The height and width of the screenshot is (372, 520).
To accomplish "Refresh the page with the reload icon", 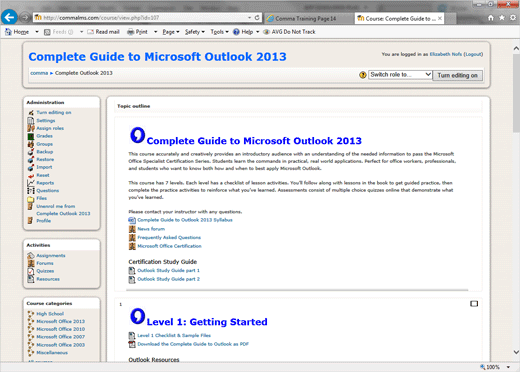I will [257, 18].
